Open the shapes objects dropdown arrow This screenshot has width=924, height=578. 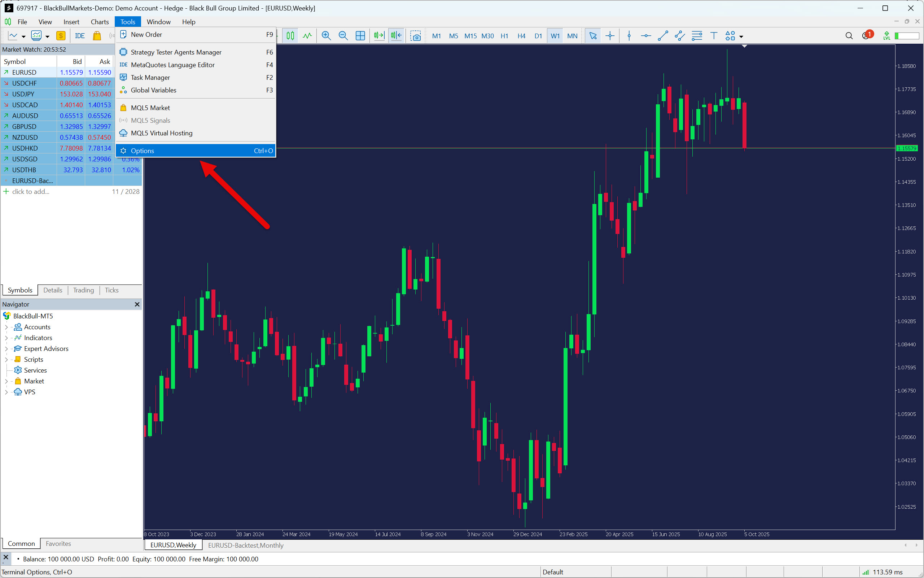click(x=741, y=37)
